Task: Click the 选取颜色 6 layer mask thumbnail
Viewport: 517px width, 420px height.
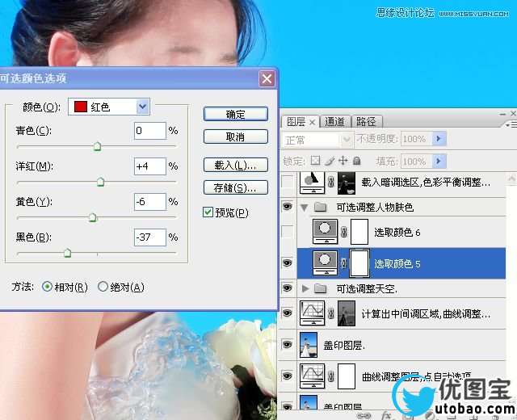Action: pyautogui.click(x=359, y=232)
